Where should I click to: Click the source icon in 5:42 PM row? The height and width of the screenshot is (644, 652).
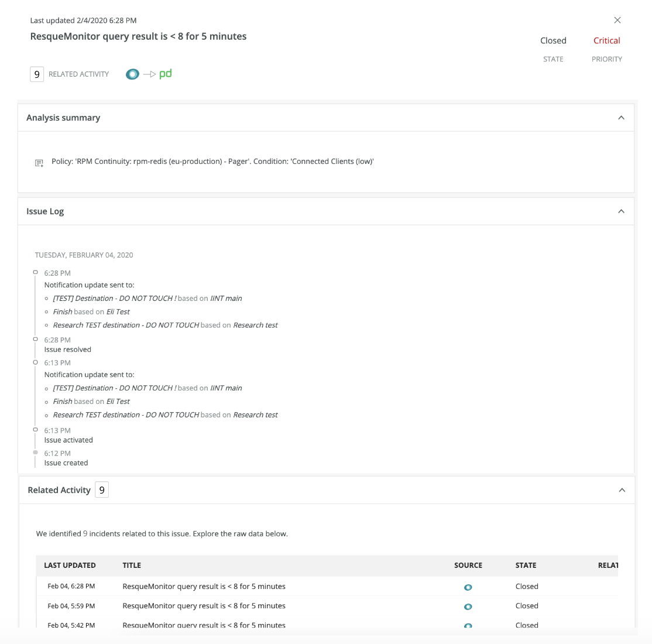coord(468,625)
